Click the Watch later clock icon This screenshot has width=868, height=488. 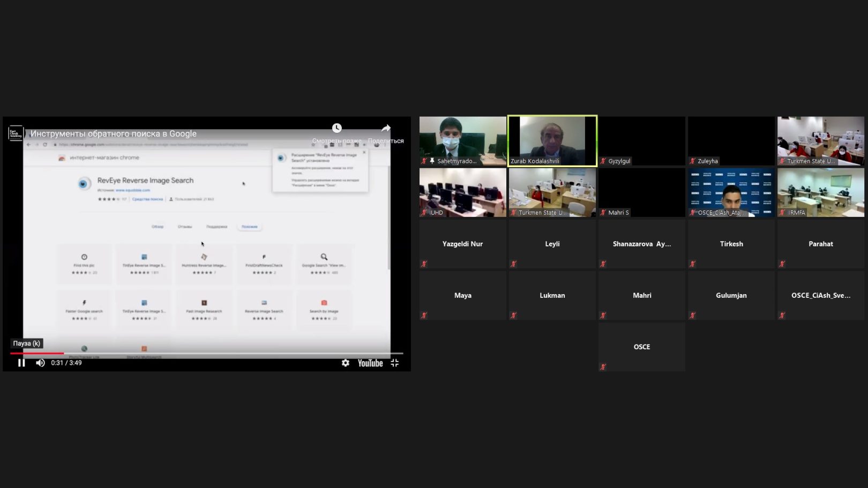[x=336, y=128]
